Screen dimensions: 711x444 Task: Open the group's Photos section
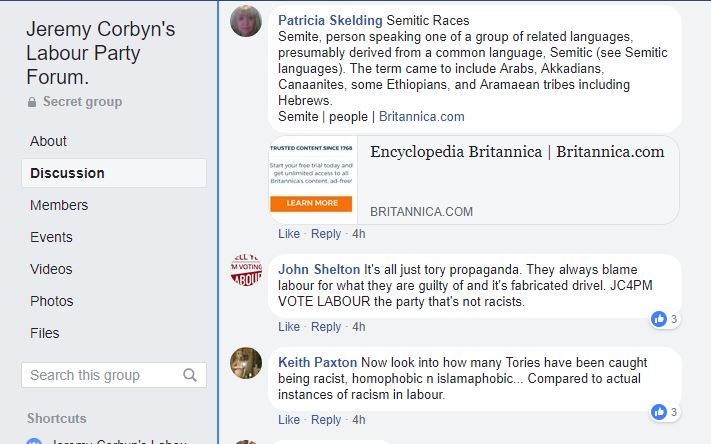[x=52, y=301]
